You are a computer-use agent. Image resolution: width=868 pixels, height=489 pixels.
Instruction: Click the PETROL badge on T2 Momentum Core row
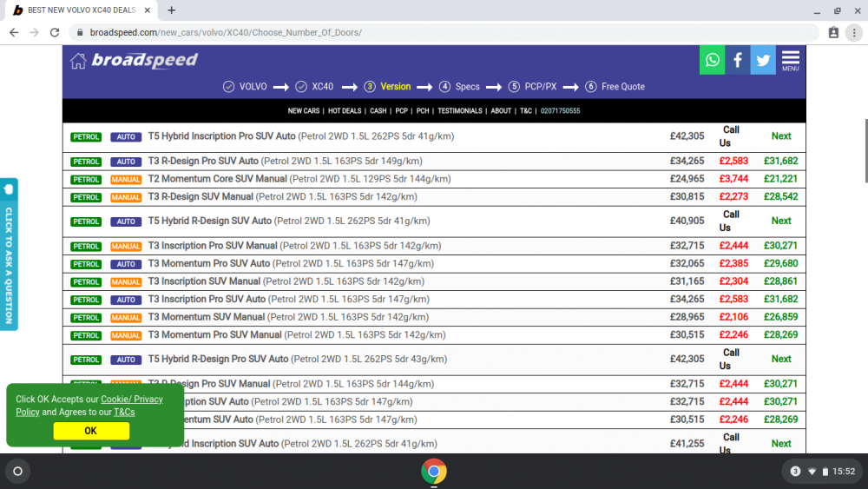[x=86, y=180]
